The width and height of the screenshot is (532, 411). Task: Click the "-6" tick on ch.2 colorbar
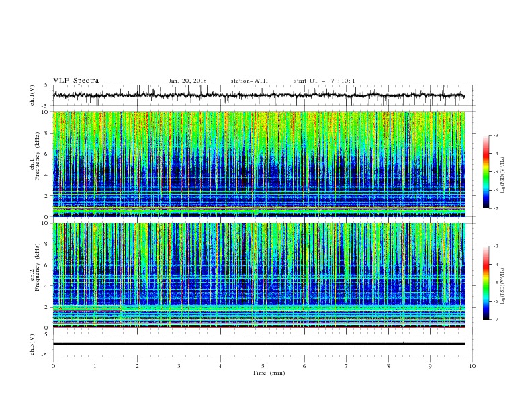tap(495, 301)
